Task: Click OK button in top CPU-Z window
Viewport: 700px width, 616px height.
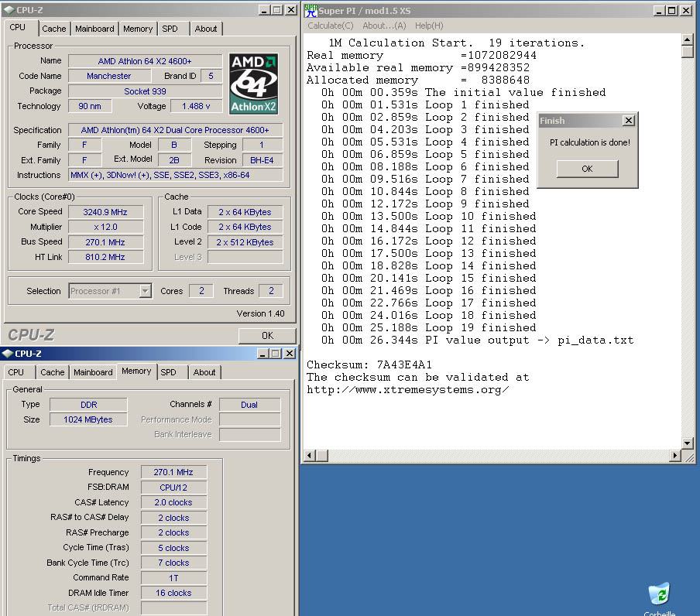Action: coord(267,335)
